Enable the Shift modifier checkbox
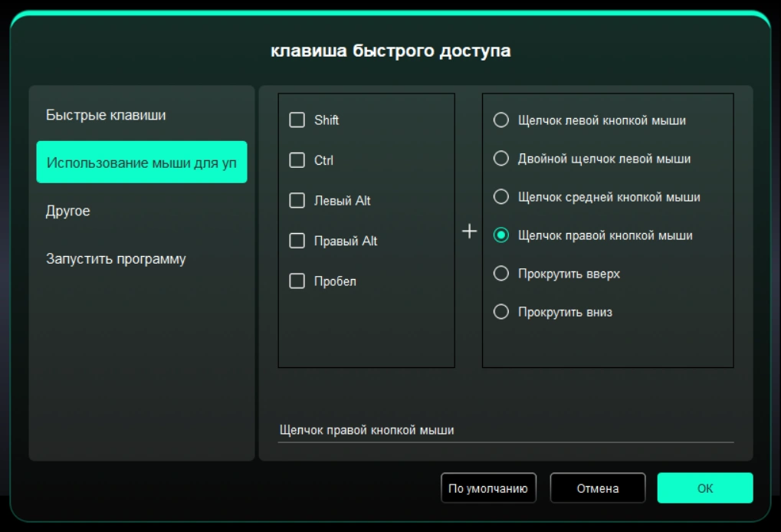 point(297,120)
